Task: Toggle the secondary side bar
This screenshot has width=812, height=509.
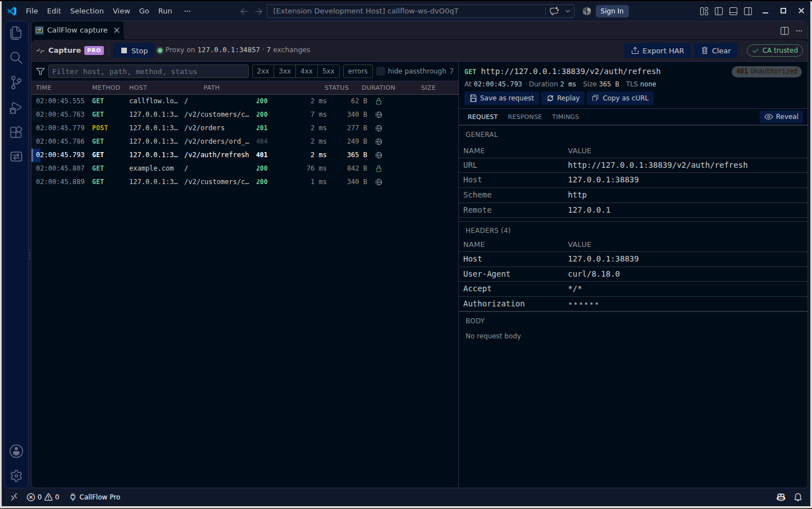Action: point(748,11)
